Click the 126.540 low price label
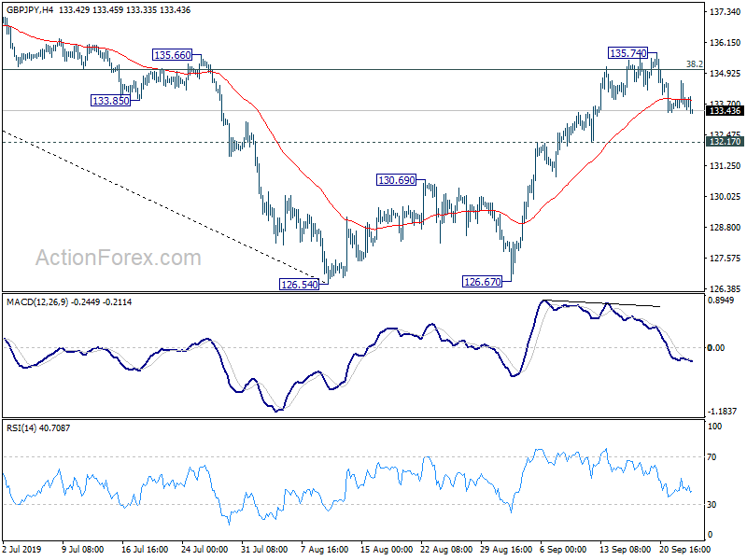The height and width of the screenshot is (560, 747). pyautogui.click(x=299, y=285)
